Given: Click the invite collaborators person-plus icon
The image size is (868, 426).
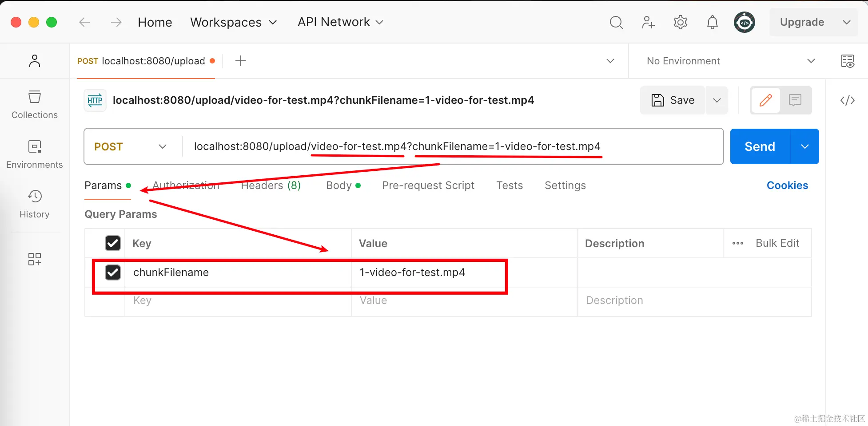Looking at the screenshot, I should coord(648,22).
